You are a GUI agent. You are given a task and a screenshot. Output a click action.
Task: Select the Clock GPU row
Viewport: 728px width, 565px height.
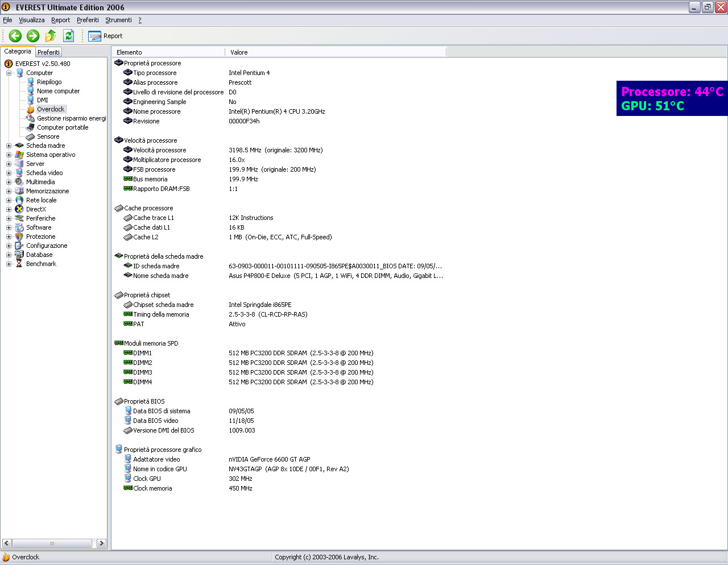[279, 479]
